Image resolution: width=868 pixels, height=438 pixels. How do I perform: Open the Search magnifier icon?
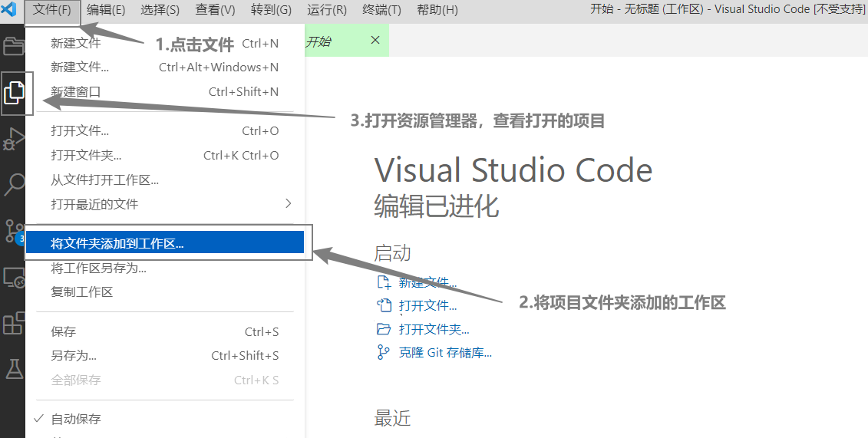coord(14,184)
